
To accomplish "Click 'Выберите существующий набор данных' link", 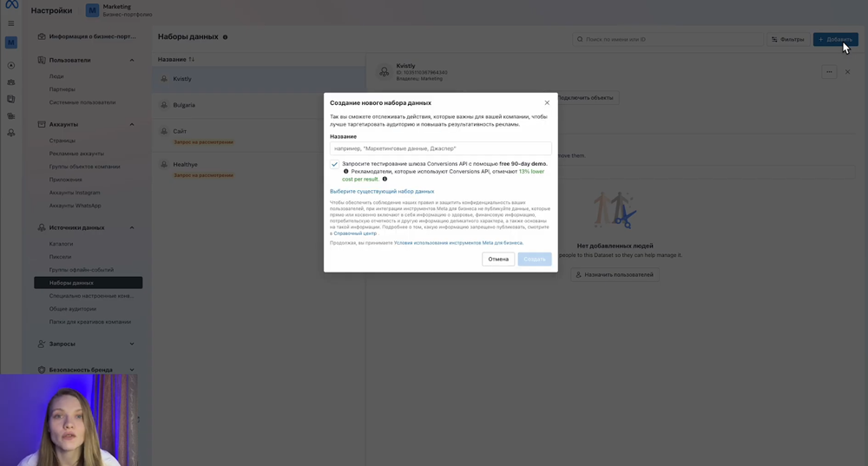I will coord(382,191).
